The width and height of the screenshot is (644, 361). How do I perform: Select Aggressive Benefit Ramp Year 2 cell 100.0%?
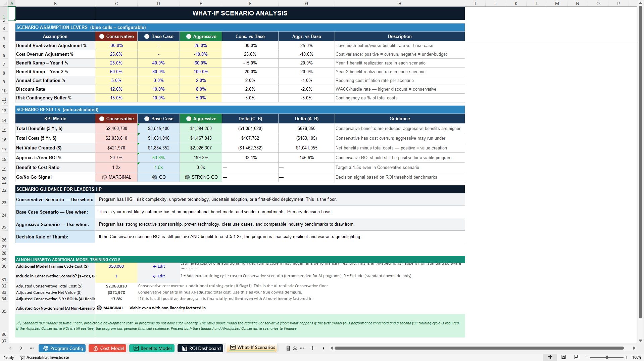coord(201,72)
